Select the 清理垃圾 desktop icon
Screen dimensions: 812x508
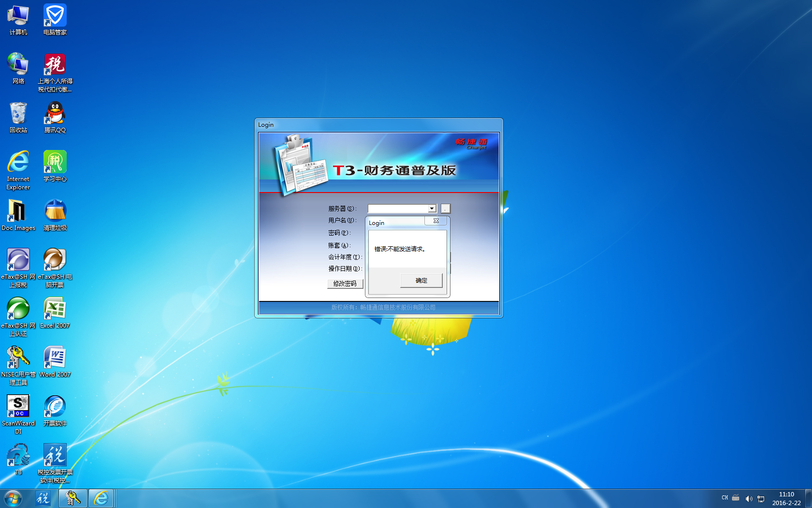(55, 215)
